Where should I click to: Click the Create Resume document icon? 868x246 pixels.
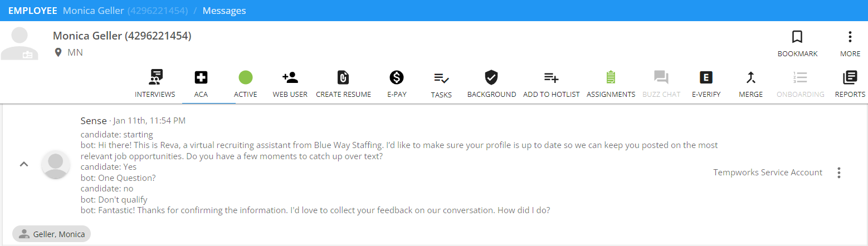[x=343, y=78]
